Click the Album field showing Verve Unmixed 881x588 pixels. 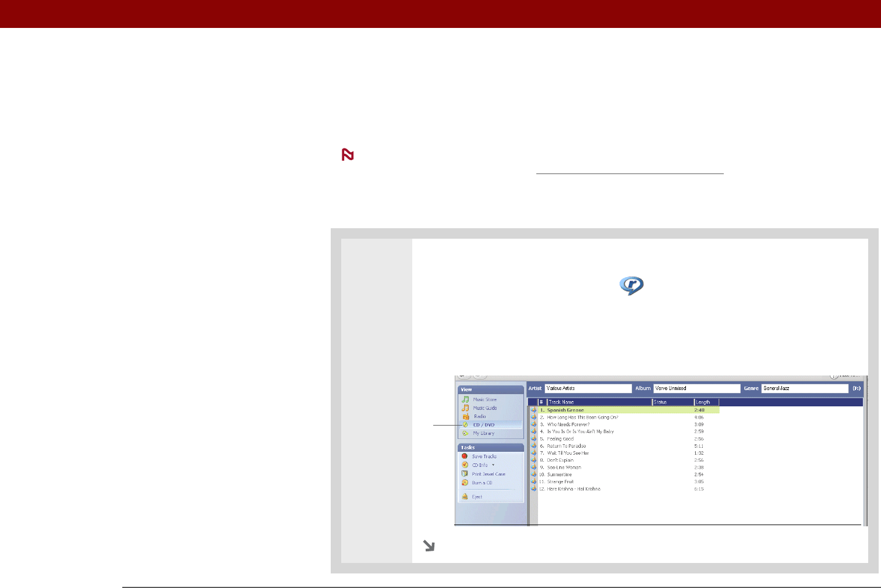click(x=697, y=388)
